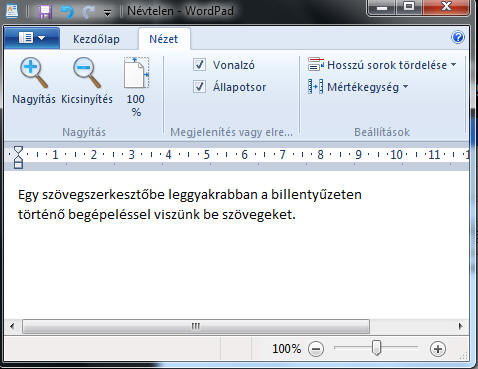Uncheck the Állapotsor status bar checkbox

[x=199, y=87]
